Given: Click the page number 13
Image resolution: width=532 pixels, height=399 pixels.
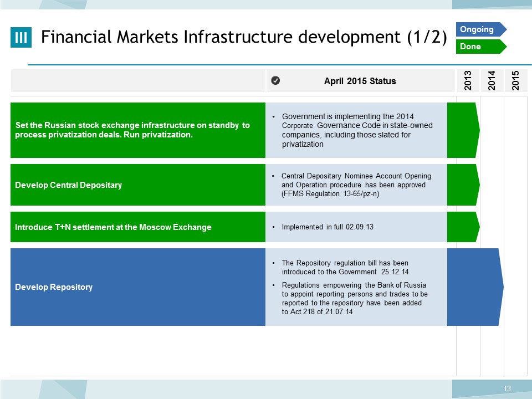Looking at the screenshot, I should click(x=507, y=388).
